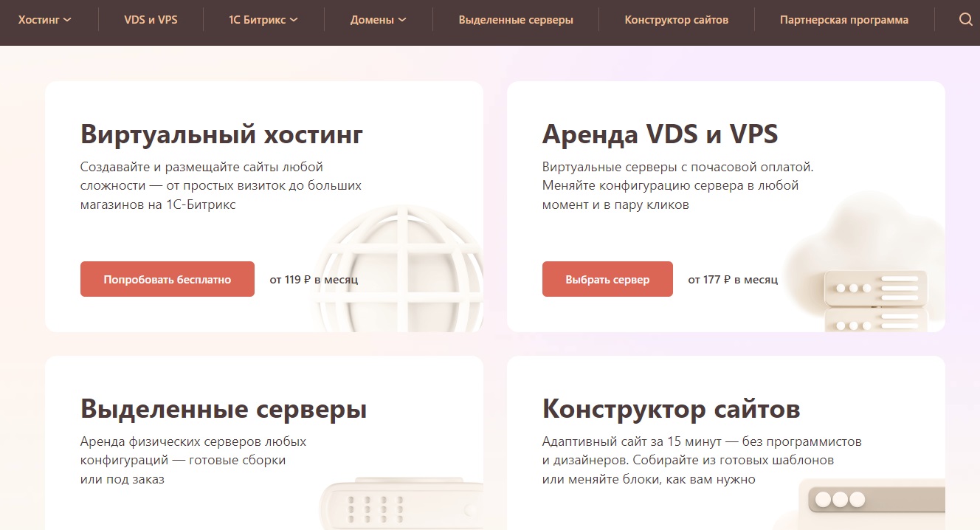Open Партнерская программа in the menu

click(843, 19)
